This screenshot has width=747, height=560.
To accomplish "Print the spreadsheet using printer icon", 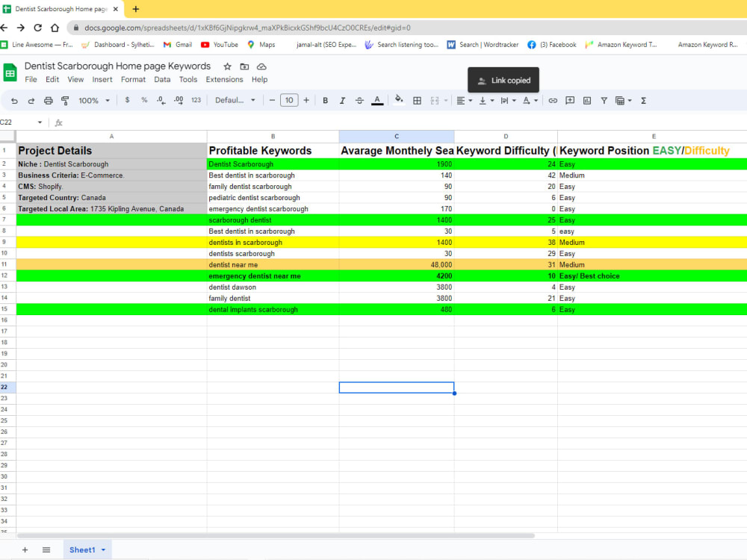I will [x=48, y=101].
